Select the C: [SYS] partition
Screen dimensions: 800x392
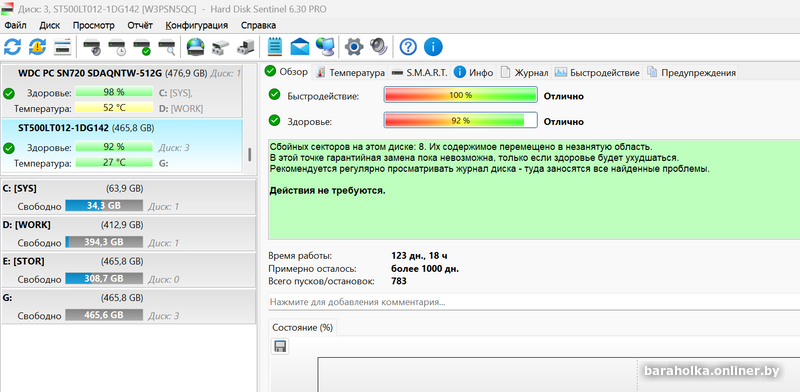pyautogui.click(x=128, y=197)
